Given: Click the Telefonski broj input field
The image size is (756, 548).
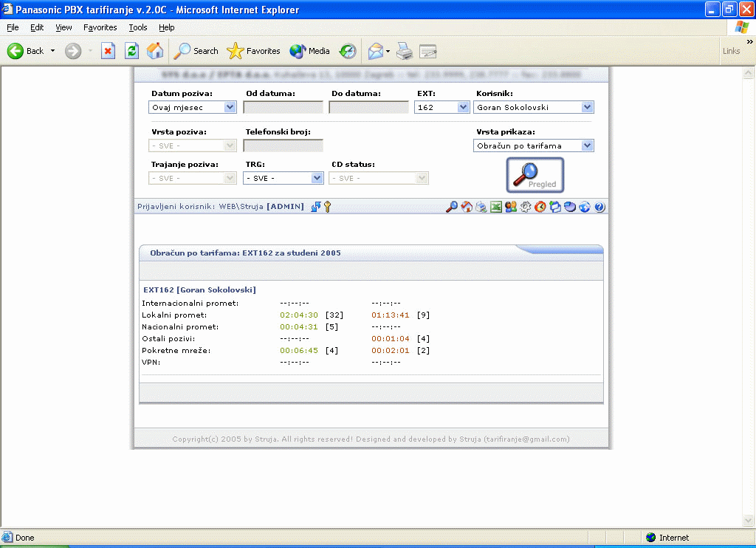Looking at the screenshot, I should pos(283,145).
